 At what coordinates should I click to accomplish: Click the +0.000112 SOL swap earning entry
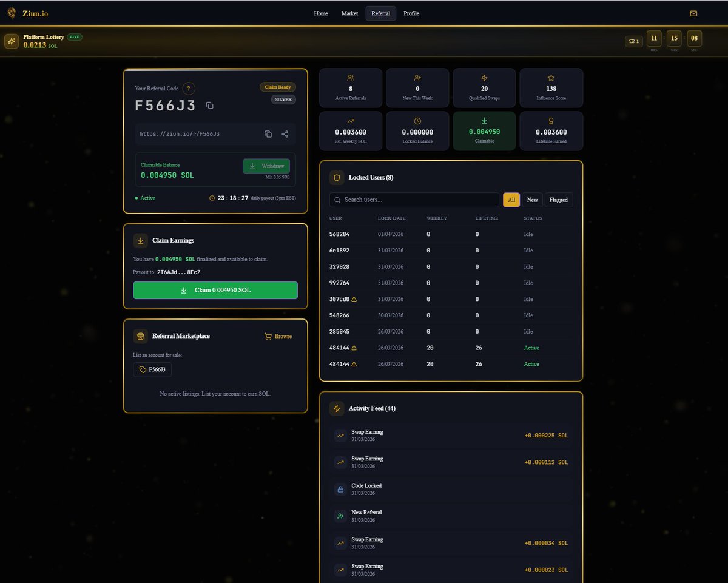(x=451, y=462)
